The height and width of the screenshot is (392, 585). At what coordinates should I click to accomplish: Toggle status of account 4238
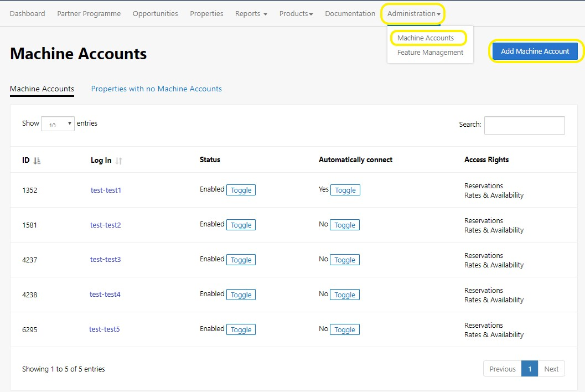(241, 295)
